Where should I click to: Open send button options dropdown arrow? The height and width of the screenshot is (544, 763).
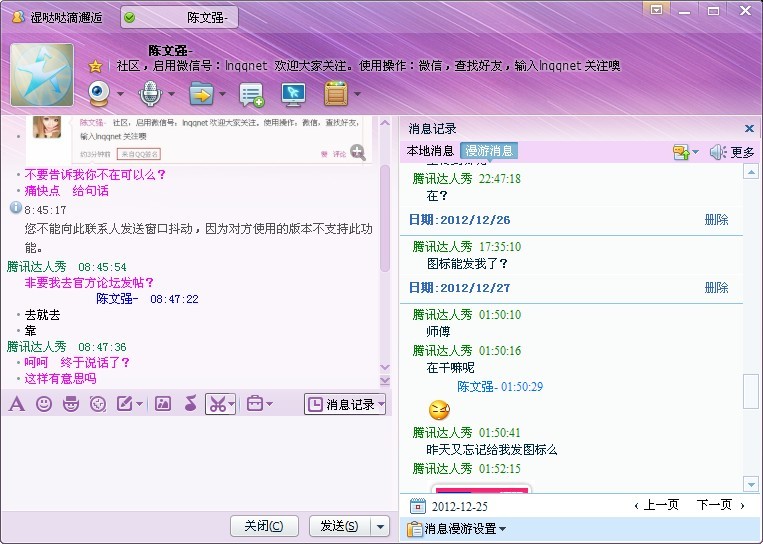[381, 526]
